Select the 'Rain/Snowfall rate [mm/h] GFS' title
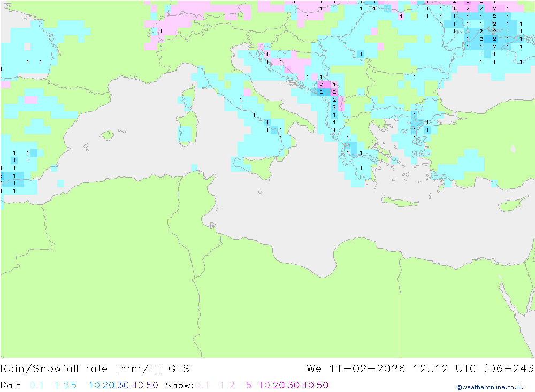This screenshot has width=535, height=392. [95, 369]
